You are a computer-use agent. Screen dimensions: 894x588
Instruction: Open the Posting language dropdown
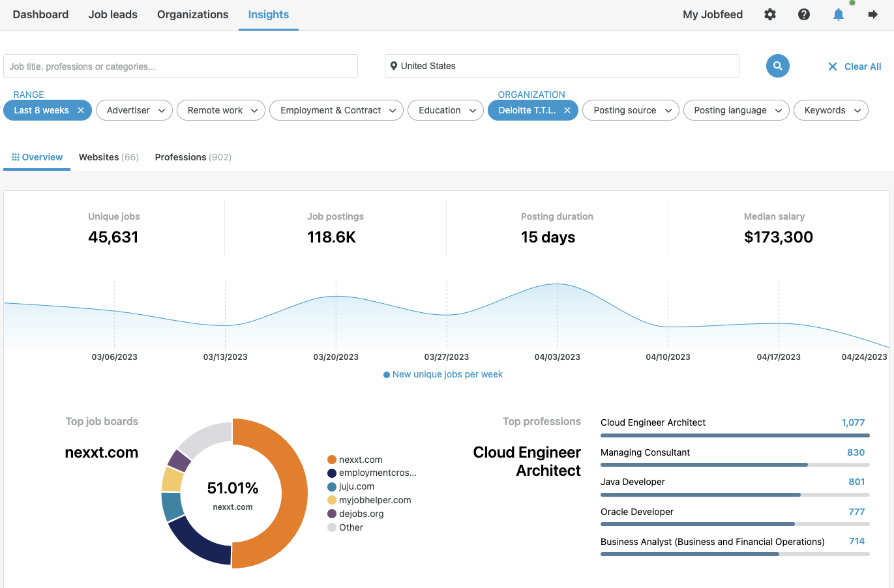[736, 110]
